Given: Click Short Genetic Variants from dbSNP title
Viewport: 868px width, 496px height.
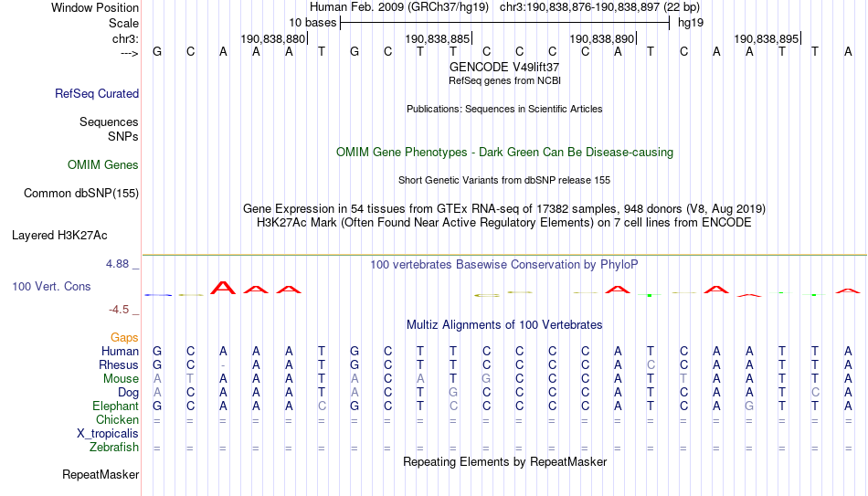Looking at the screenshot, I should [x=504, y=181].
